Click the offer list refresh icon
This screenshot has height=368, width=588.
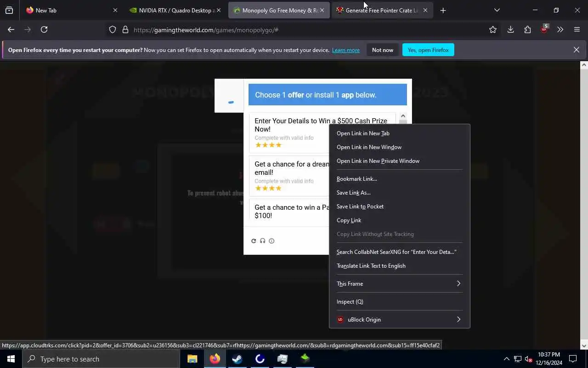[254, 241]
